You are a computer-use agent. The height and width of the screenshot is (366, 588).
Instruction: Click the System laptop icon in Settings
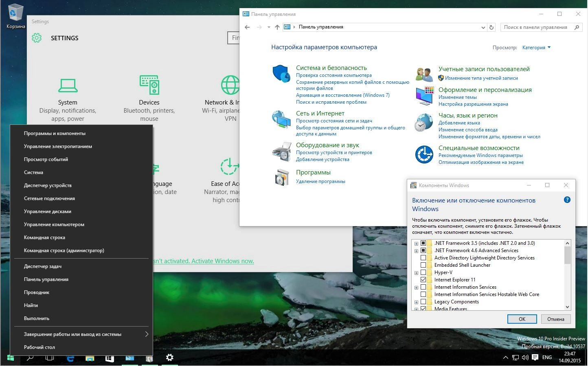click(x=68, y=85)
